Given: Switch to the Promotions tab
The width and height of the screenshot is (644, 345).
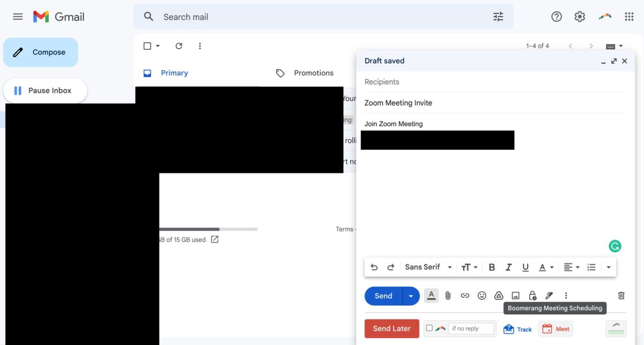Looking at the screenshot, I should coord(304,73).
